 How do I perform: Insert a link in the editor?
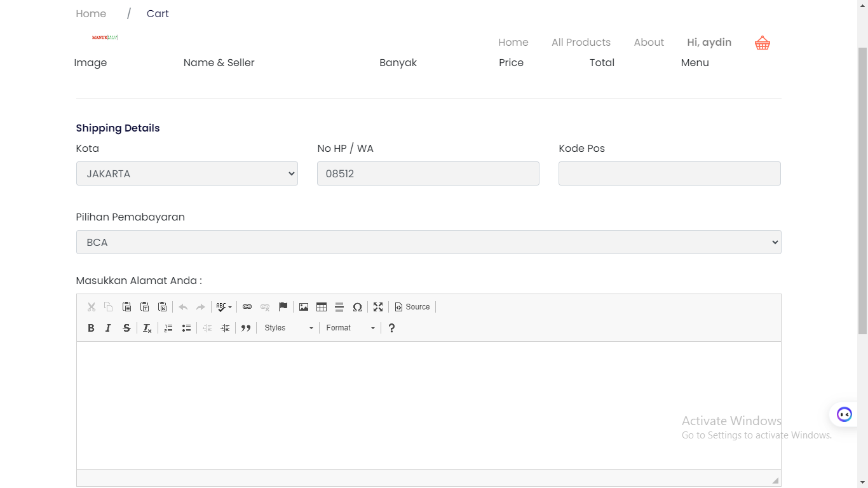point(247,307)
